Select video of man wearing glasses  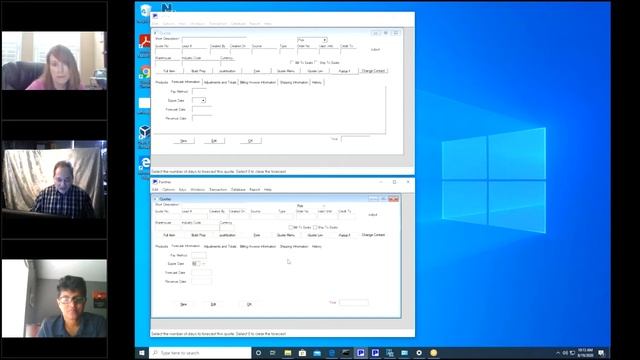(x=54, y=298)
